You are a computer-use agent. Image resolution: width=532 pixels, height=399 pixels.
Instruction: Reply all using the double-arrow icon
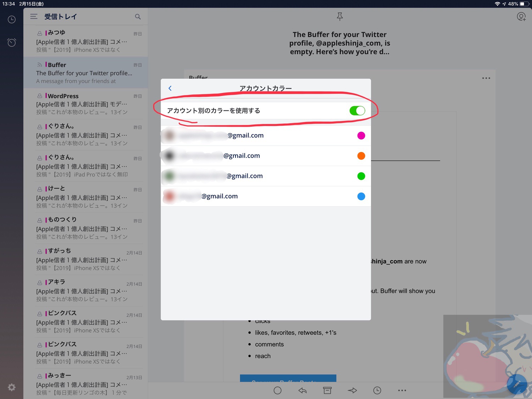303,390
